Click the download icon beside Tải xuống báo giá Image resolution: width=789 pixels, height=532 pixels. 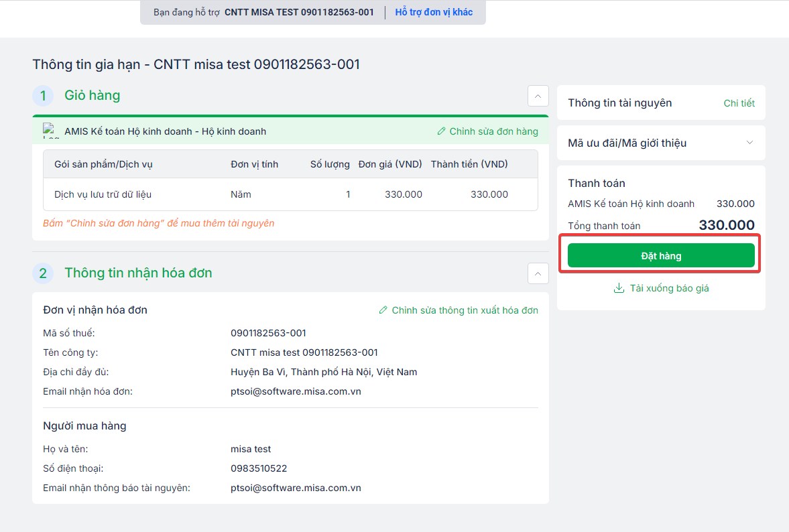click(619, 288)
